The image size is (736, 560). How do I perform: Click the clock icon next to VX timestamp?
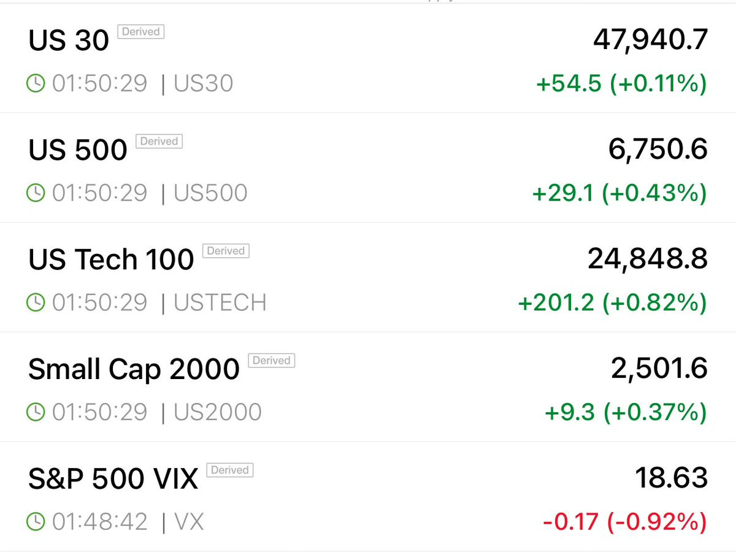click(36, 522)
